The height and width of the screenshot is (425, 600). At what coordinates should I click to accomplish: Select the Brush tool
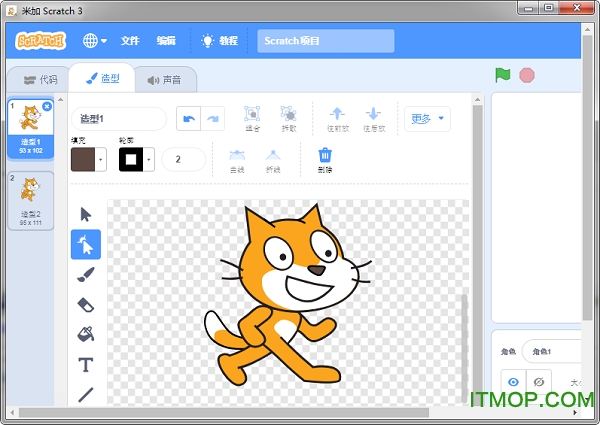86,275
